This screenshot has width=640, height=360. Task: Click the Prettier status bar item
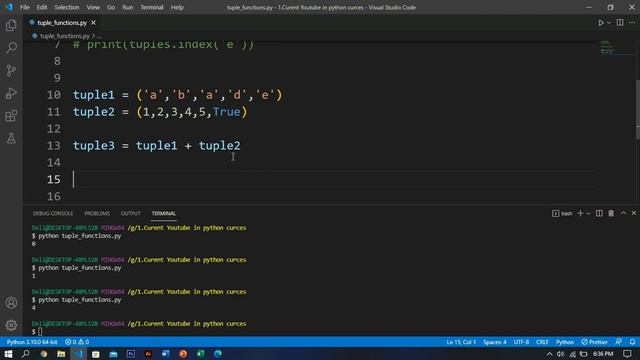click(595, 342)
